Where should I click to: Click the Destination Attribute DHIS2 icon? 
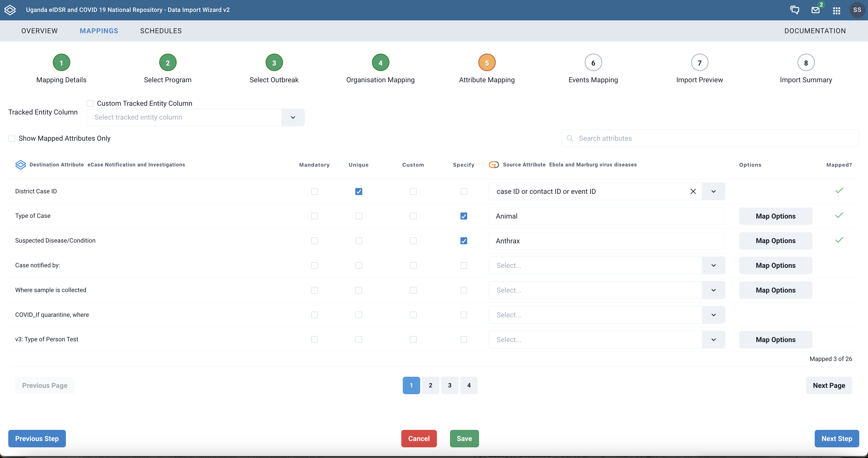click(21, 164)
